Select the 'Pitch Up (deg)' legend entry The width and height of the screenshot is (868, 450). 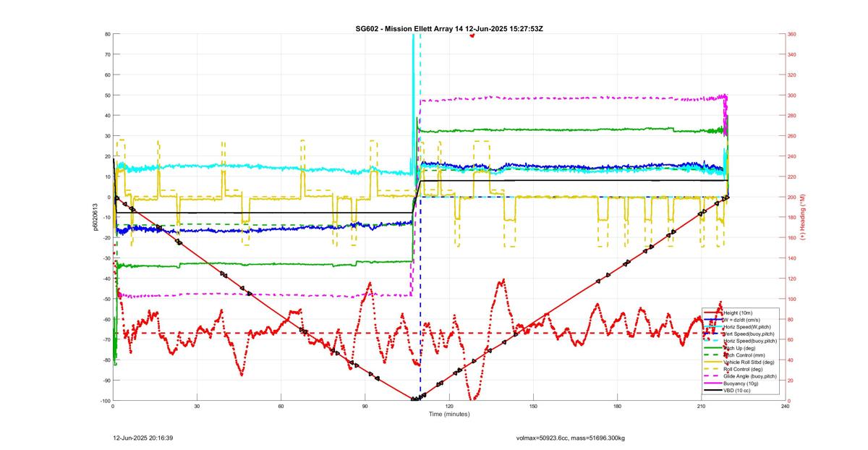coord(739,348)
